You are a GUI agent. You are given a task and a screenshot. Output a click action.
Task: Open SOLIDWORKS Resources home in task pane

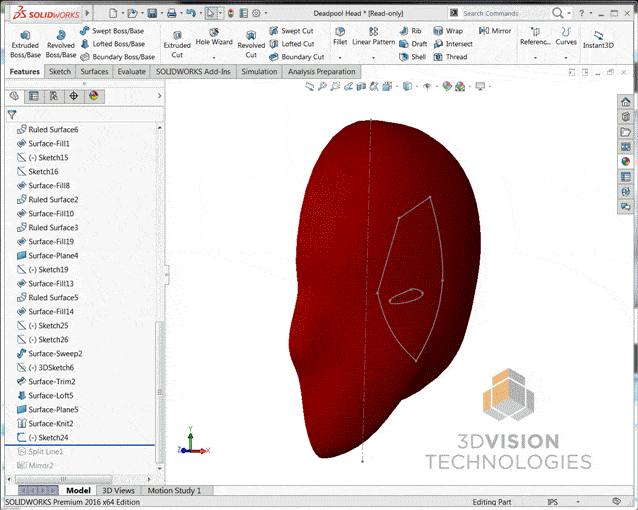(625, 101)
